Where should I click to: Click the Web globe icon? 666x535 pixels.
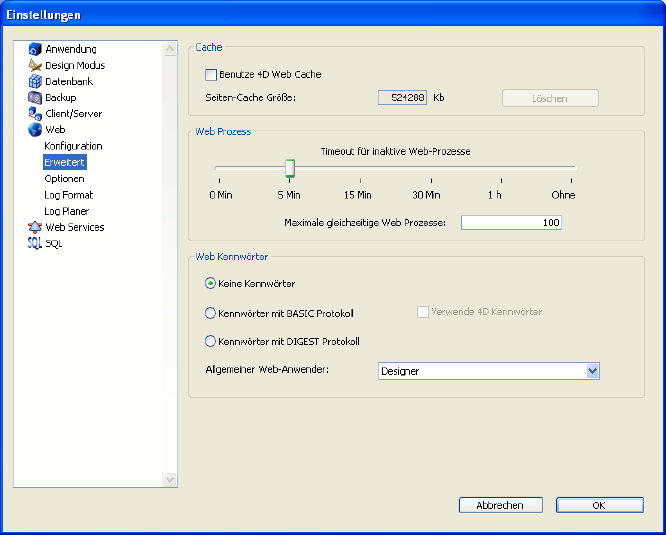(35, 130)
